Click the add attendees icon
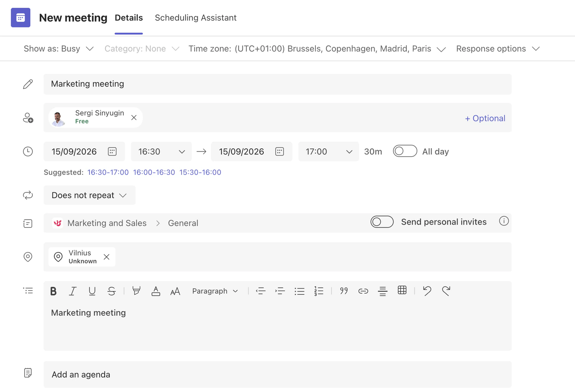The height and width of the screenshot is (392, 575). coord(28,118)
